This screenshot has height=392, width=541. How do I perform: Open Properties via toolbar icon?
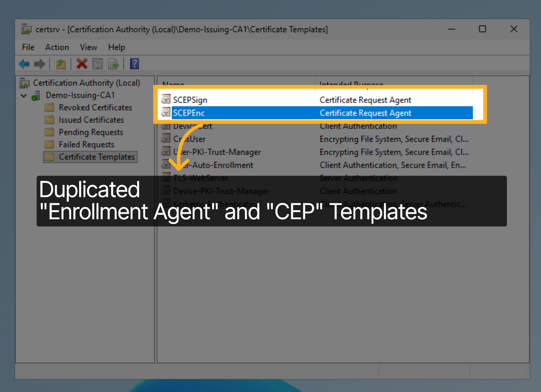pyautogui.click(x=98, y=64)
